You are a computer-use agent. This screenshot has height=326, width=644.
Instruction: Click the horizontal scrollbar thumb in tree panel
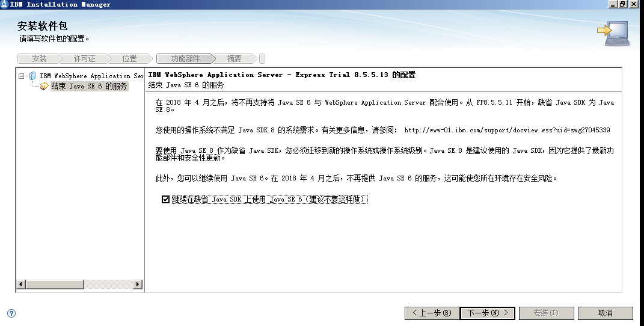pos(55,284)
